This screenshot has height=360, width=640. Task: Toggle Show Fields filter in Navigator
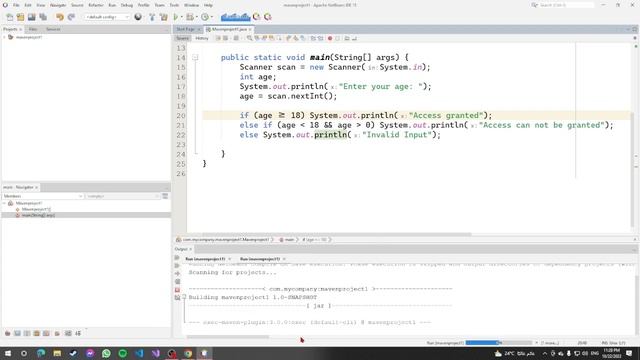pyautogui.click(x=17, y=333)
